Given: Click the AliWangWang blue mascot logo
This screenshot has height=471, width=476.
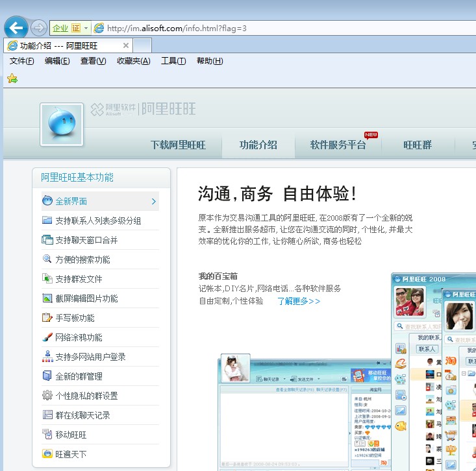Looking at the screenshot, I should pyautogui.click(x=62, y=125).
